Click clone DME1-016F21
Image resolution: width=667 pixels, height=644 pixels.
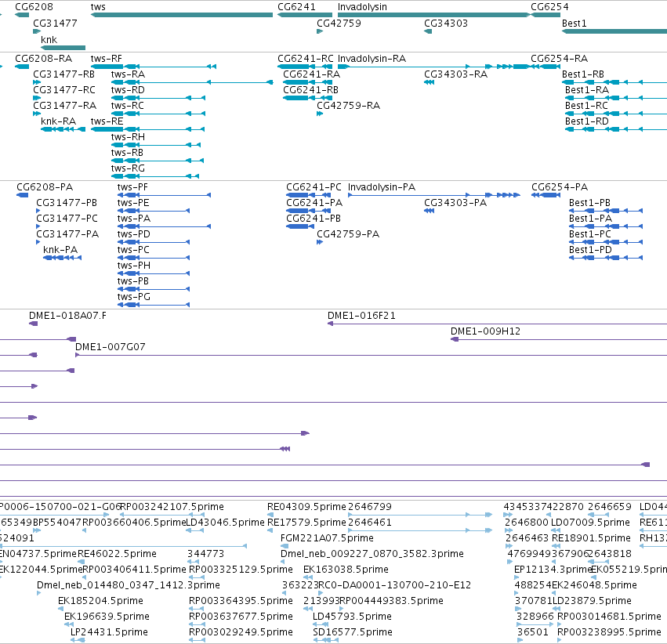click(x=497, y=324)
